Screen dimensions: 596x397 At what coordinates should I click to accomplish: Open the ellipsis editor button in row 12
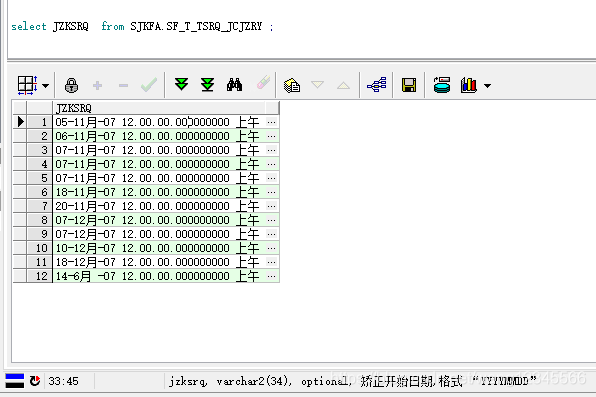click(271, 276)
